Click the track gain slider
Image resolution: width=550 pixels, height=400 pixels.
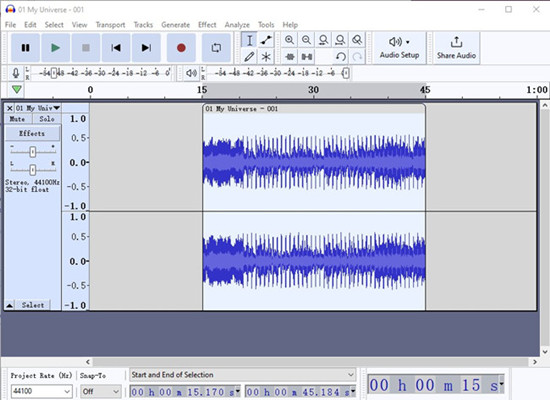click(33, 152)
